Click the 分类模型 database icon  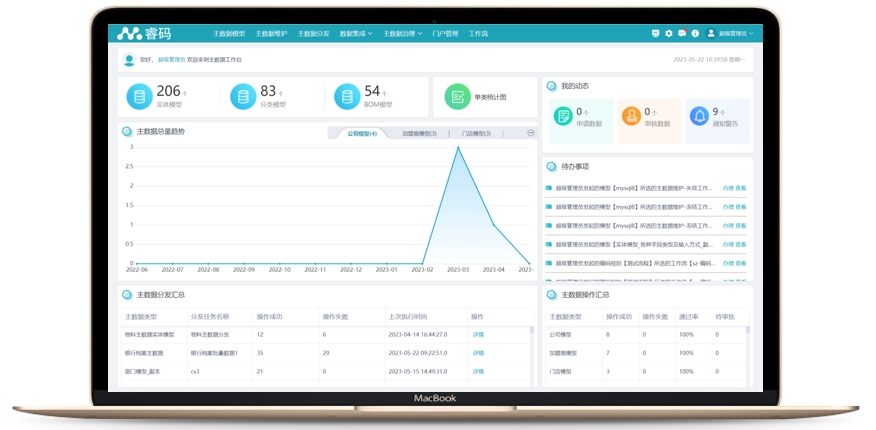pos(243,96)
